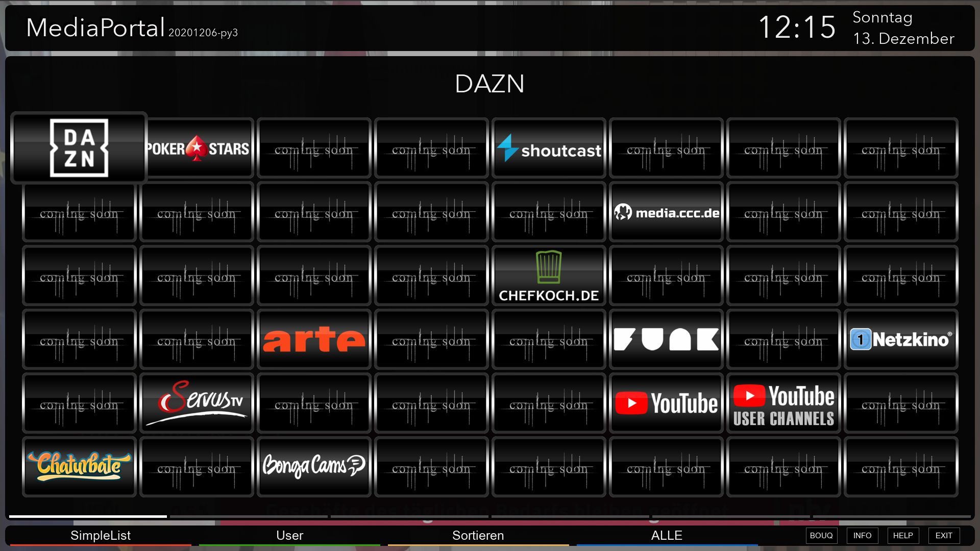Select the User menu option
Screen dimensions: 980x551
pyautogui.click(x=289, y=535)
